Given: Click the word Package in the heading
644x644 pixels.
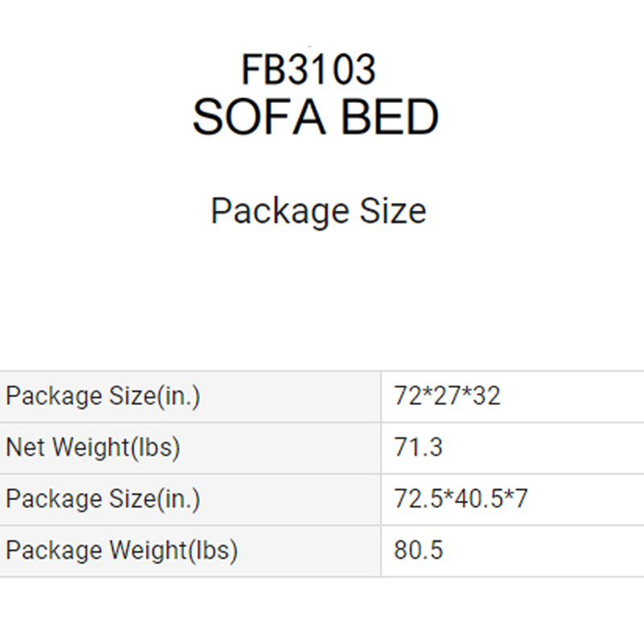Looking at the screenshot, I should [x=280, y=212].
